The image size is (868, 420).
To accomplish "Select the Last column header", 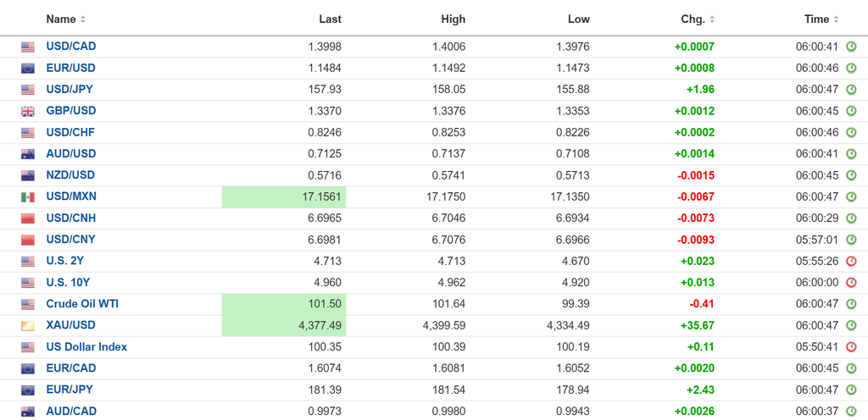I will (x=330, y=19).
